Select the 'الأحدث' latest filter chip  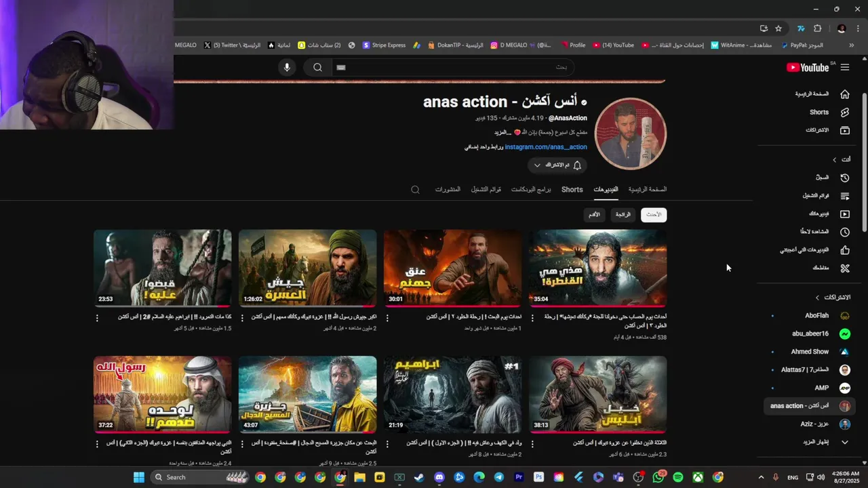click(x=654, y=215)
